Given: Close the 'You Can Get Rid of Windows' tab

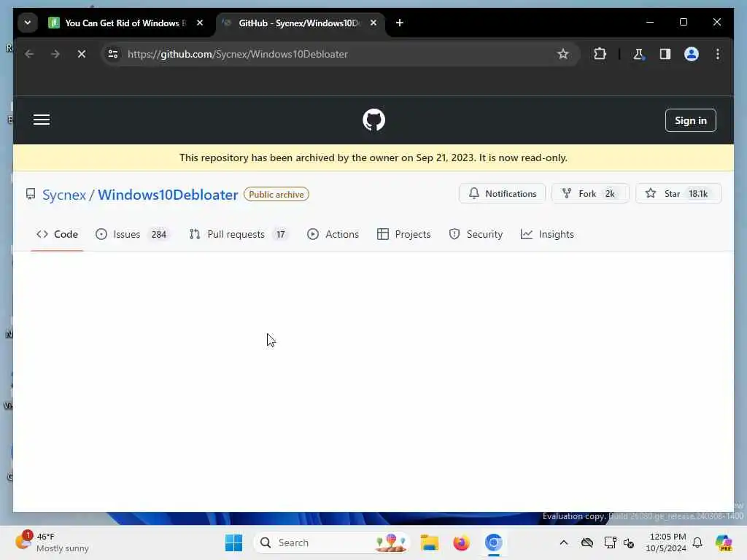Looking at the screenshot, I should click(x=200, y=23).
